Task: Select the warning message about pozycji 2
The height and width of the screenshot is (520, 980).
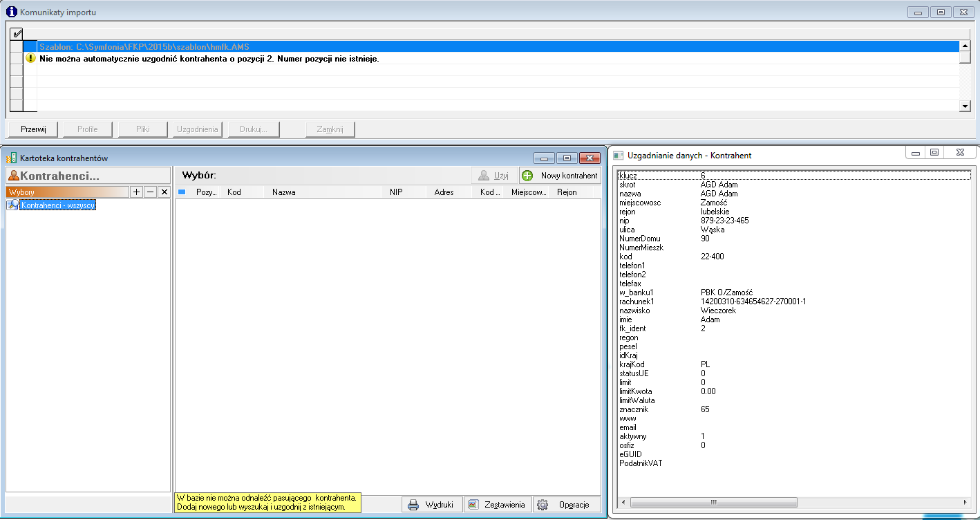Action: click(209, 59)
